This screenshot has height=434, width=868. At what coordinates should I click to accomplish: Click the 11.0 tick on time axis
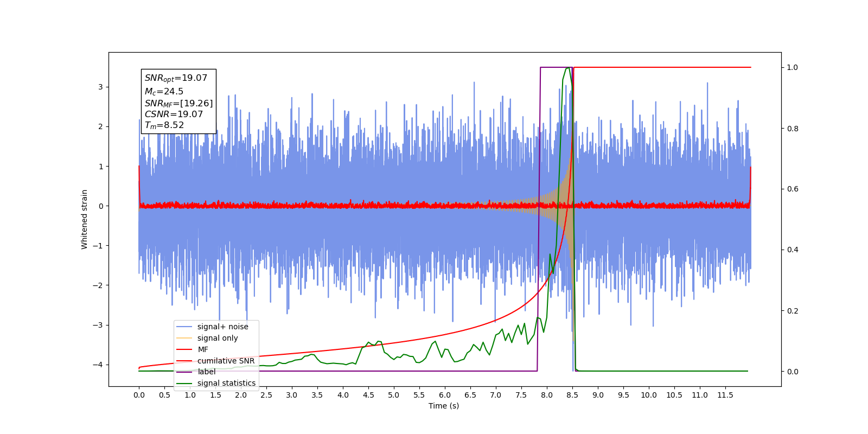pos(700,395)
